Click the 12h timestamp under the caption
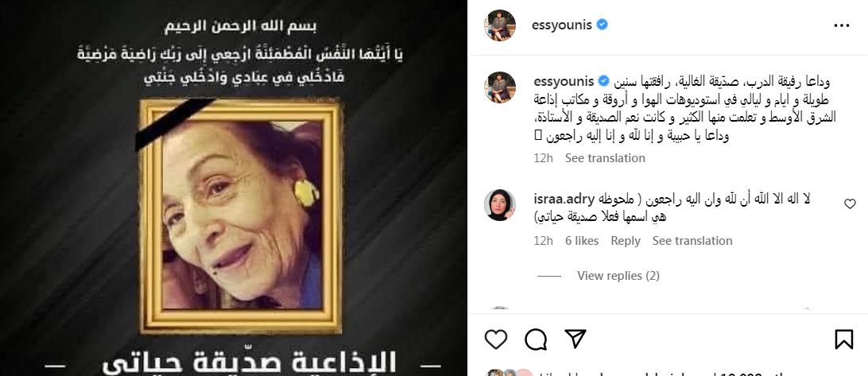 (x=543, y=158)
